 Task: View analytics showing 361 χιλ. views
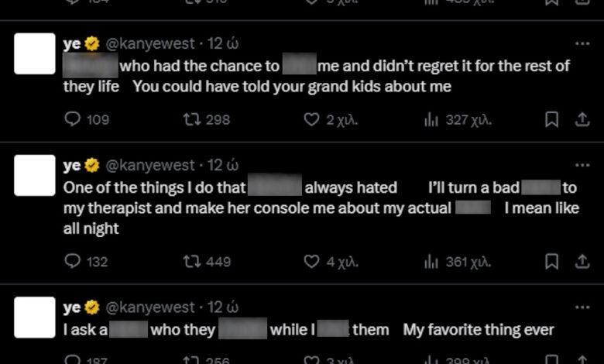click(431, 262)
